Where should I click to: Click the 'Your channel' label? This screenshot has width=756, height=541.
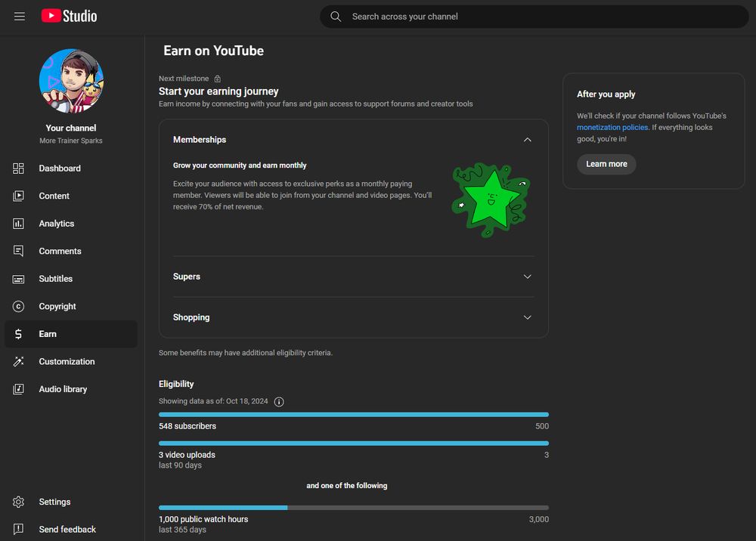(x=71, y=128)
